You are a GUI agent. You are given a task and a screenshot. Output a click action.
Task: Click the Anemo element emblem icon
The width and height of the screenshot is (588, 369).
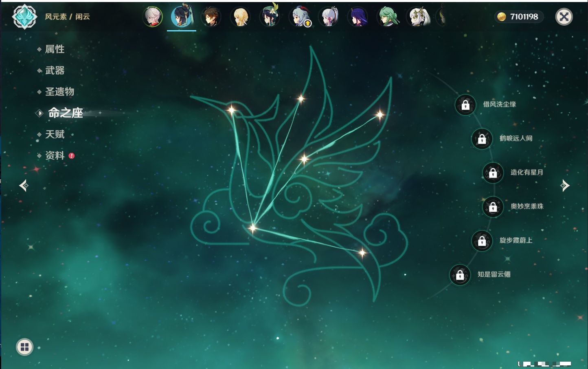pos(24,17)
